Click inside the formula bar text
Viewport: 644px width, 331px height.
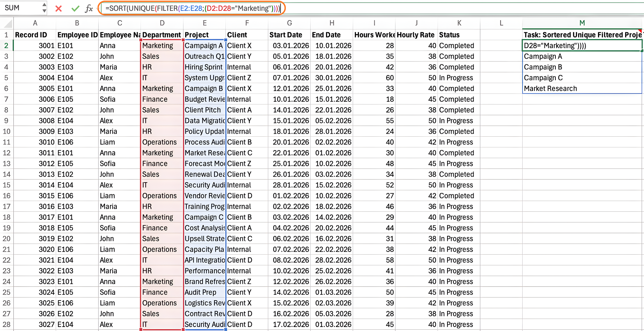(191, 8)
